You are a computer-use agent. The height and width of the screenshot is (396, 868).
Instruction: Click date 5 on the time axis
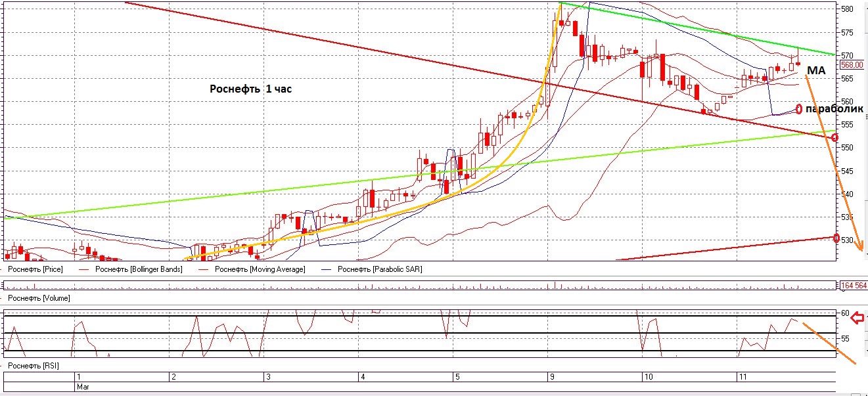(457, 377)
